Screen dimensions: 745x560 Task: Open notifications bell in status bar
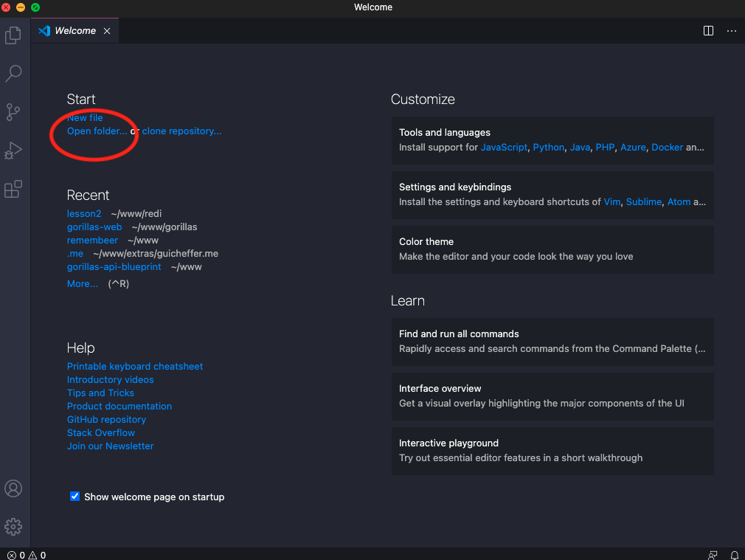click(735, 555)
